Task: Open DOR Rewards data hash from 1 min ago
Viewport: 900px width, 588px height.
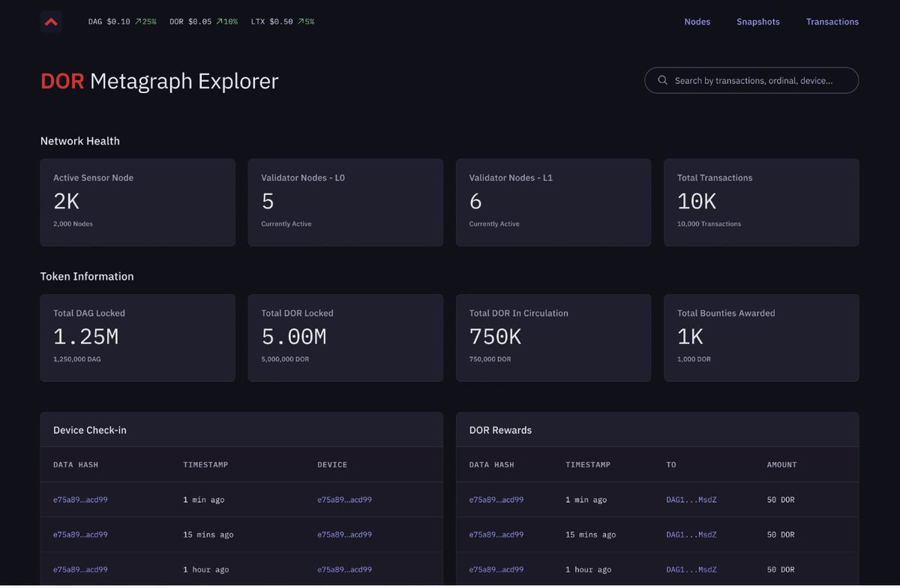Action: point(496,499)
